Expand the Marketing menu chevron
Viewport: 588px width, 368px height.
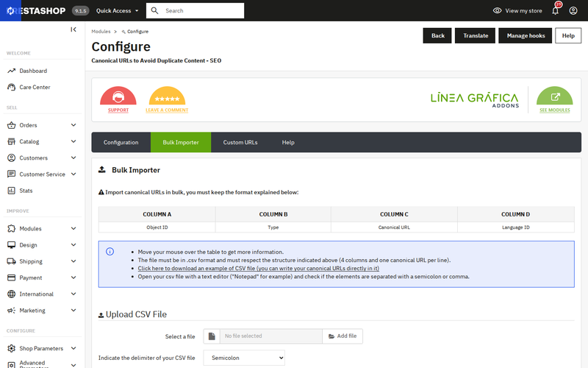[73, 310]
